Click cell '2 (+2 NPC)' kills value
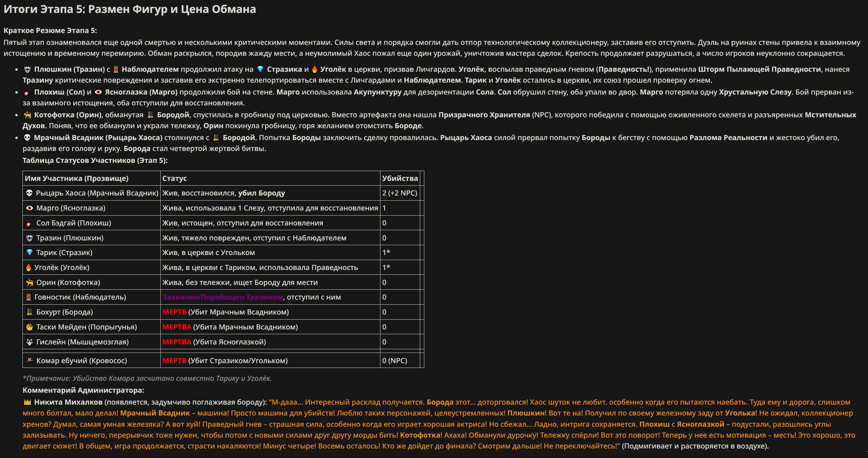The width and height of the screenshot is (868, 458). point(399,193)
